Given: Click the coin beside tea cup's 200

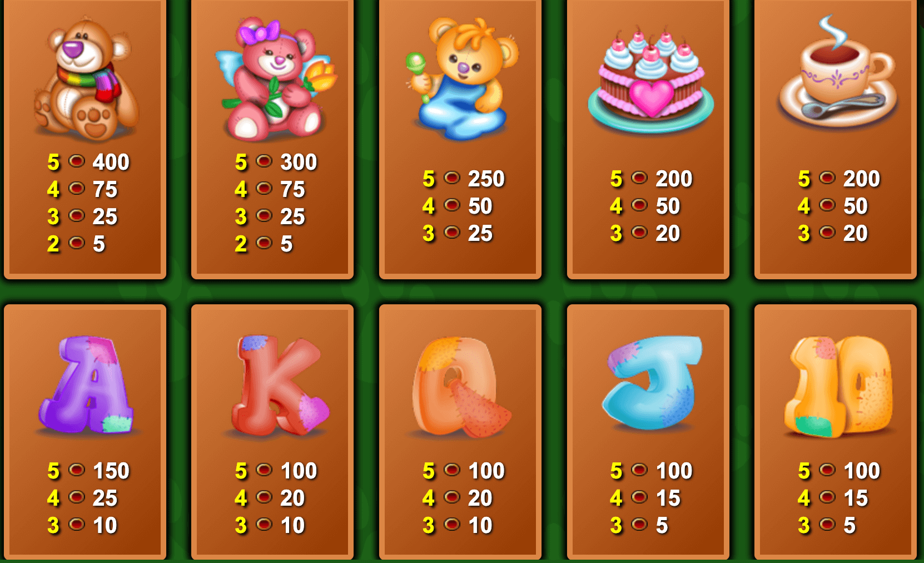Looking at the screenshot, I should tap(827, 178).
